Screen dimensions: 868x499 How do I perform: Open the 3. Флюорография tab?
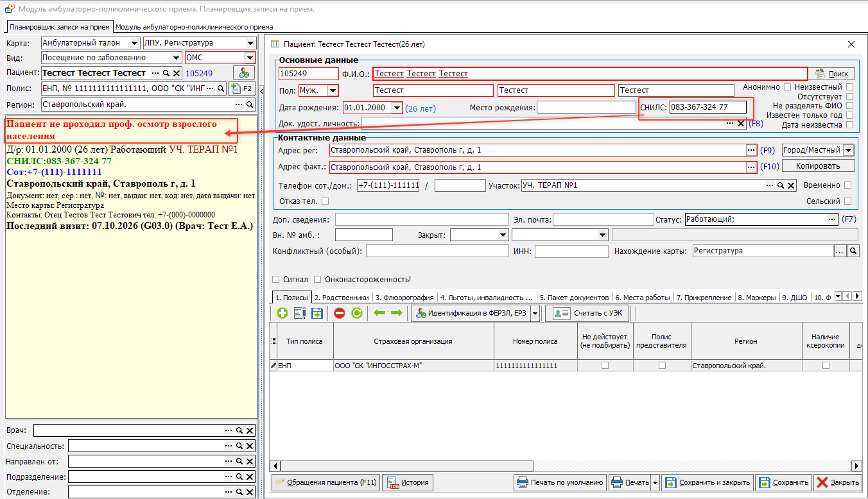coord(405,298)
